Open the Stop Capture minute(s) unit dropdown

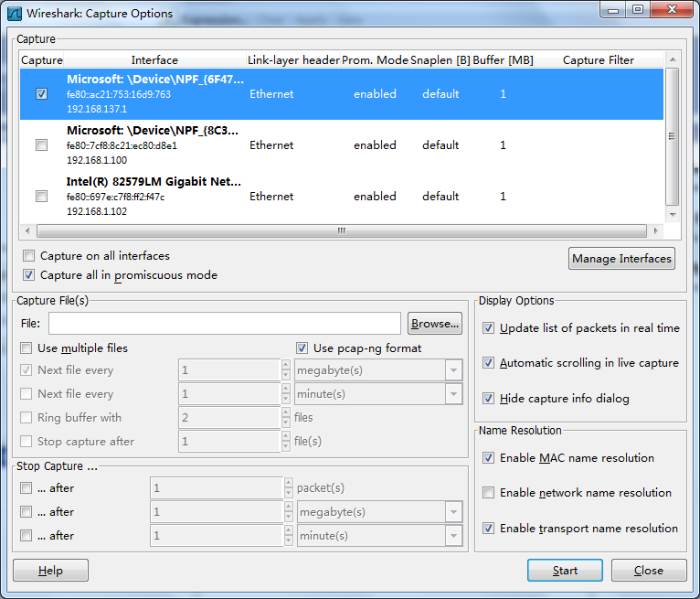tap(453, 536)
